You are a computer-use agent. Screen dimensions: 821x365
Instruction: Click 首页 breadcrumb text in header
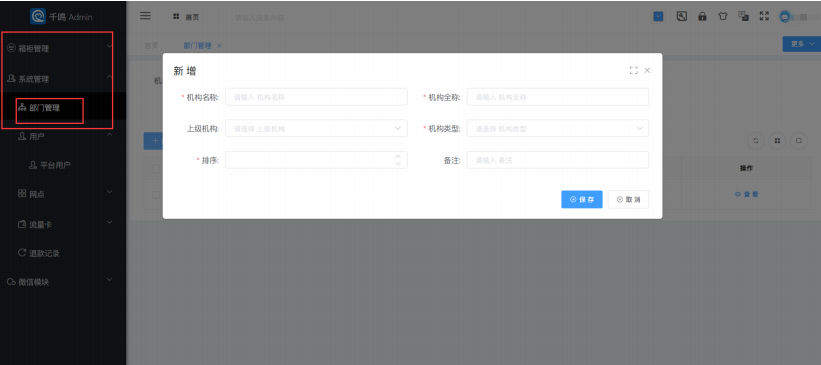coord(192,17)
